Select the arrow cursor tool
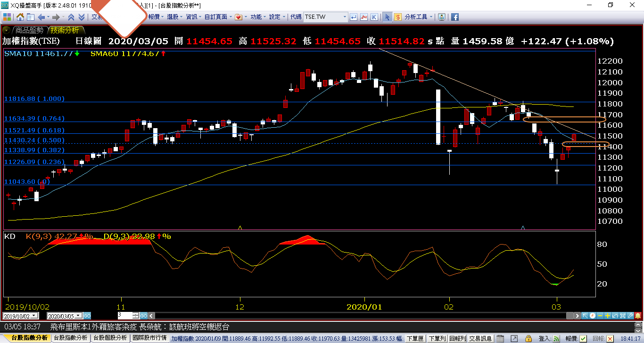This screenshot has width=644, height=343. [387, 17]
